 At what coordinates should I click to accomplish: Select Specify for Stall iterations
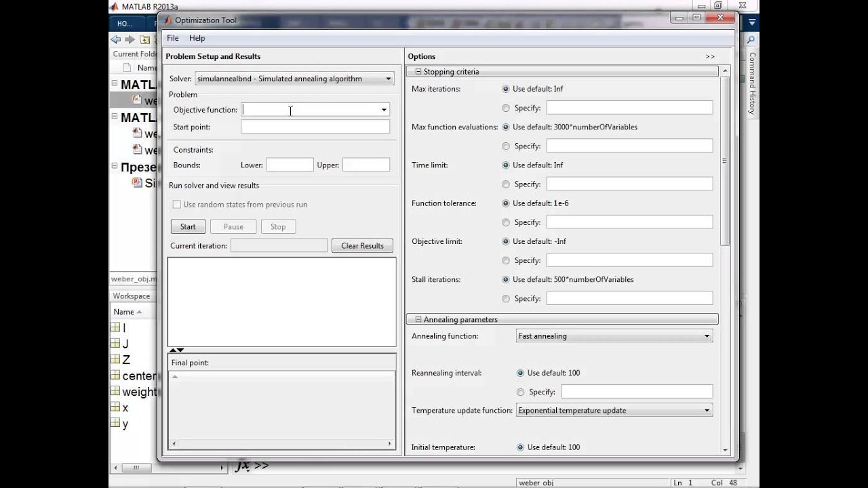pyautogui.click(x=506, y=298)
